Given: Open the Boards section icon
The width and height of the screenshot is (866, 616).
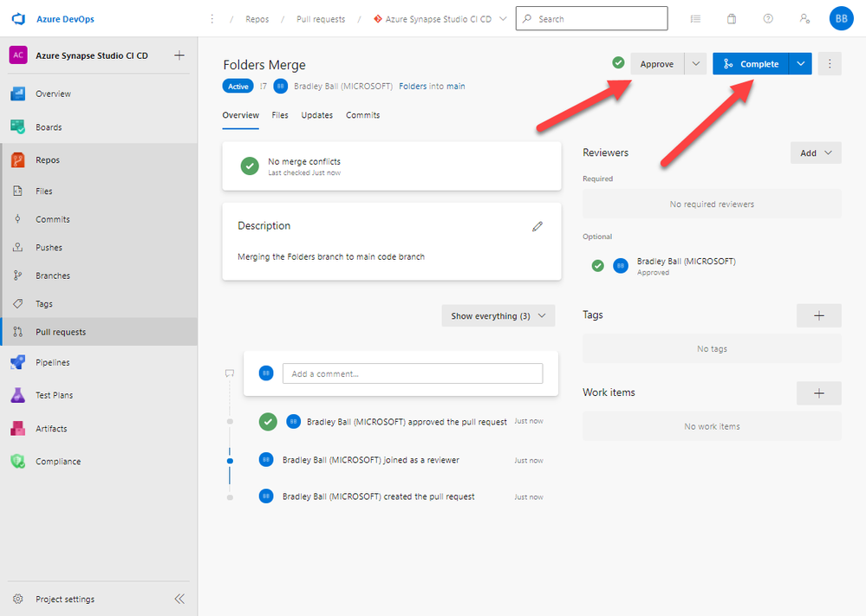Looking at the screenshot, I should pyautogui.click(x=17, y=127).
